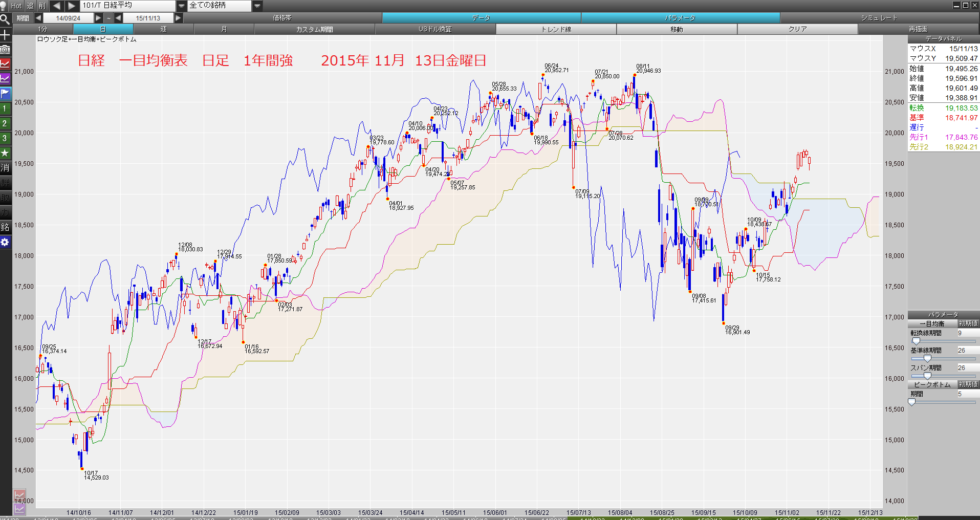
Task: Click the 期間 period button
Action: 23,18
